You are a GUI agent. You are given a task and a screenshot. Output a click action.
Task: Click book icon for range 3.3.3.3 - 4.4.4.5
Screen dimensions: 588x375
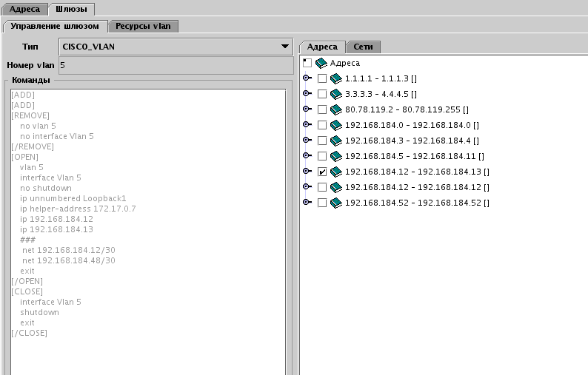point(336,94)
